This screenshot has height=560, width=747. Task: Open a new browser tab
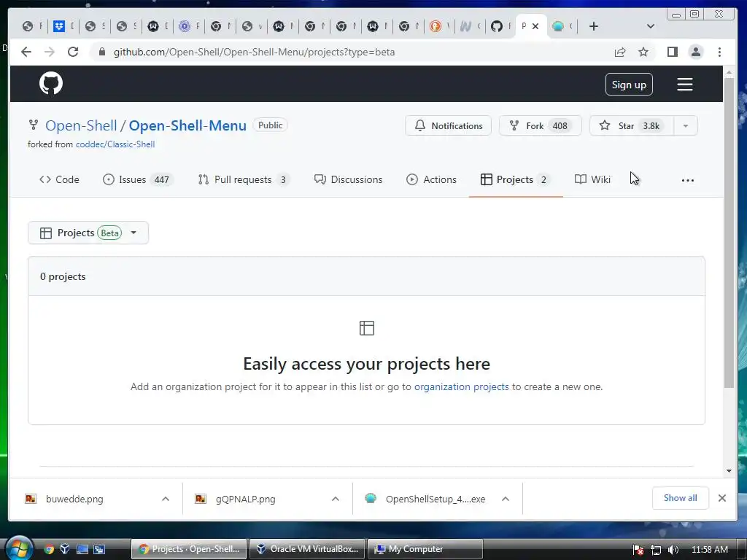pos(594,26)
